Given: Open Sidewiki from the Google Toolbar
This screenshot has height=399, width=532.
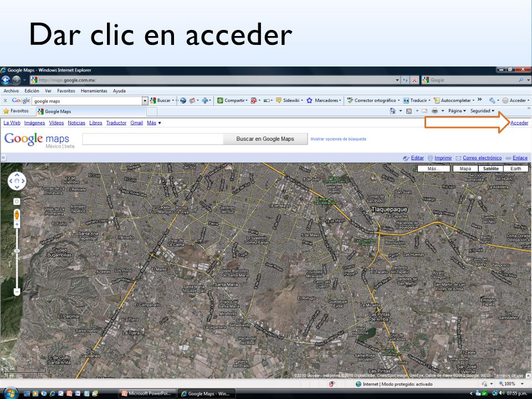Looking at the screenshot, I should [289, 100].
